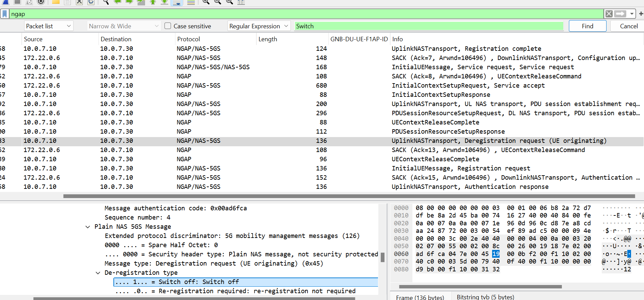
Task: Click the Cancel button
Action: [x=628, y=26]
